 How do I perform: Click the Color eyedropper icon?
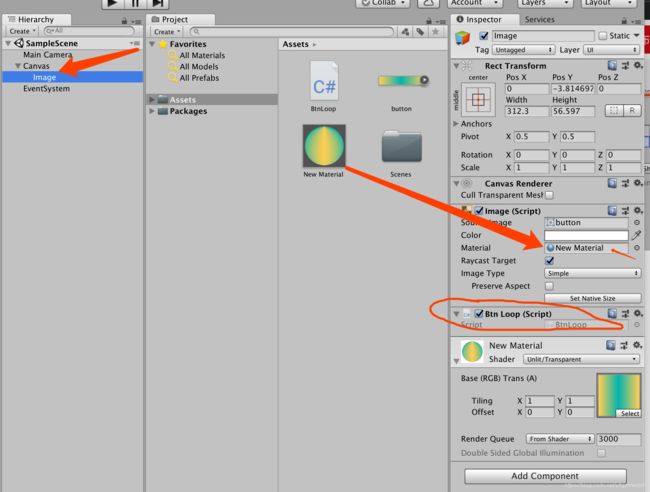[x=636, y=235]
